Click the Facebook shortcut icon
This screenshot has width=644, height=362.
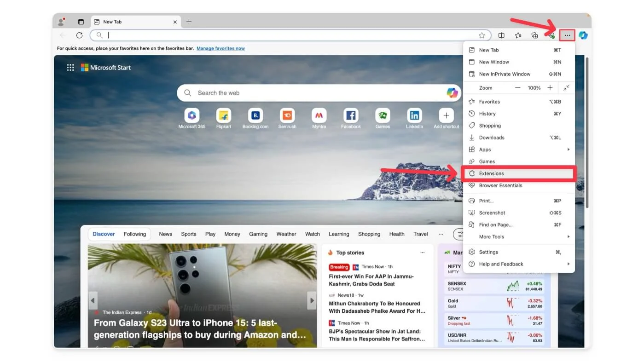pos(351,115)
